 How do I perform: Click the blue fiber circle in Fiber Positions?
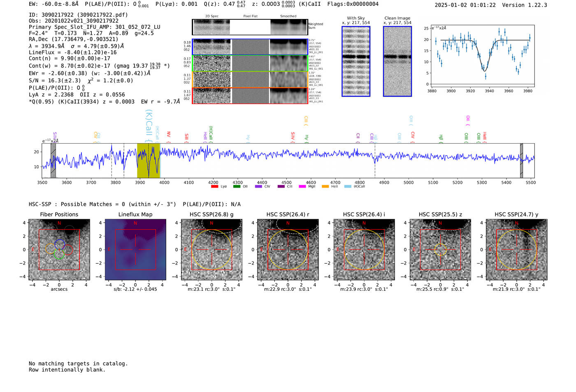(60, 244)
